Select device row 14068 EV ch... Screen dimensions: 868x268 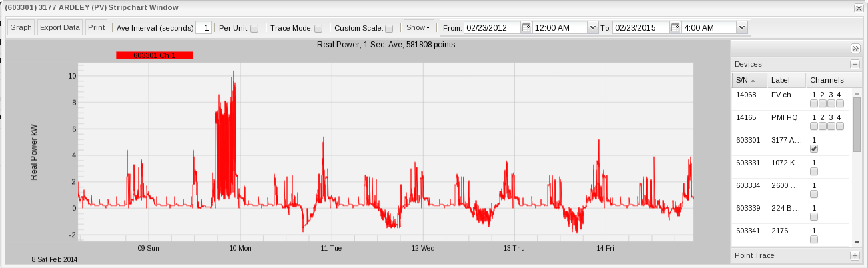pos(791,99)
